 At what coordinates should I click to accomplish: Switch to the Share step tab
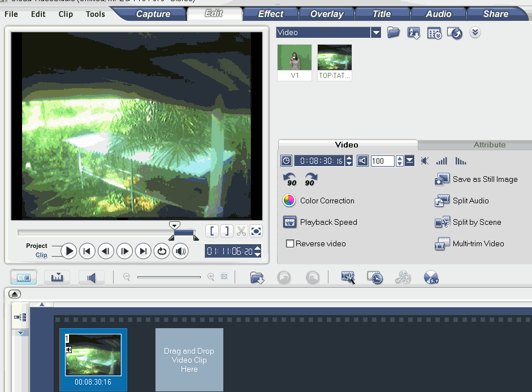coord(496,14)
